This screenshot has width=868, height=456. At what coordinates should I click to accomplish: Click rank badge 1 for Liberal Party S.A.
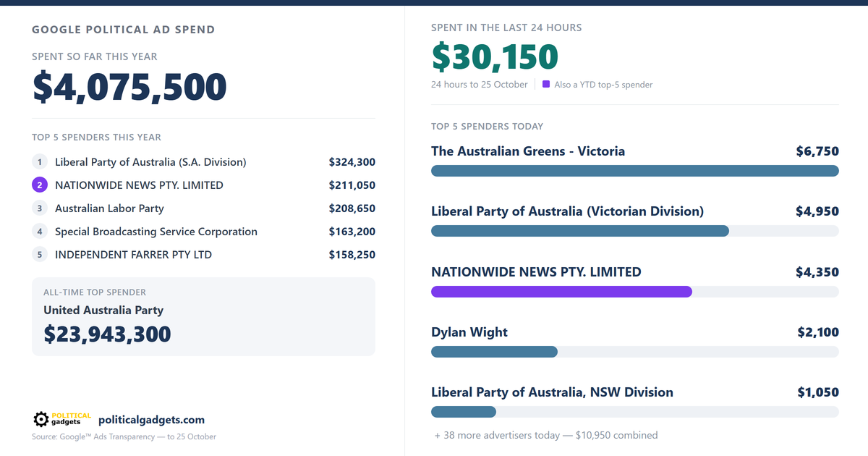coord(40,162)
